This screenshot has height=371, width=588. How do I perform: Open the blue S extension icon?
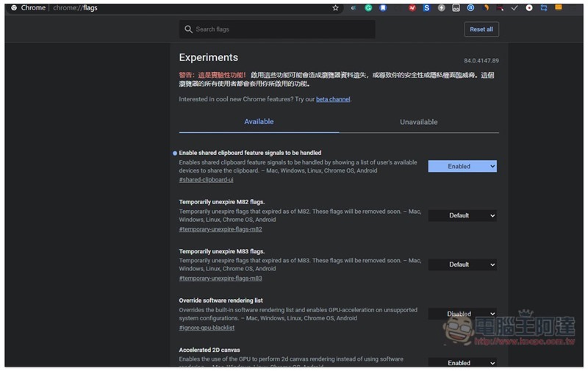426,8
